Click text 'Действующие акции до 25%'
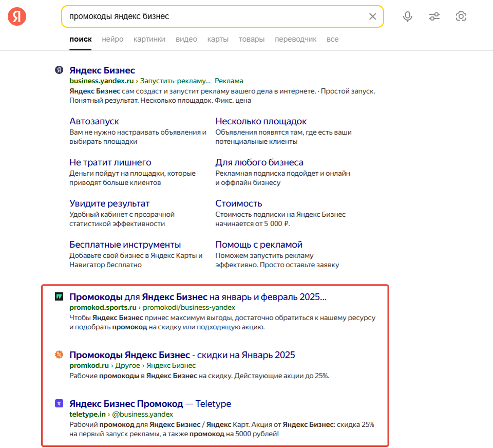 pos(281,376)
